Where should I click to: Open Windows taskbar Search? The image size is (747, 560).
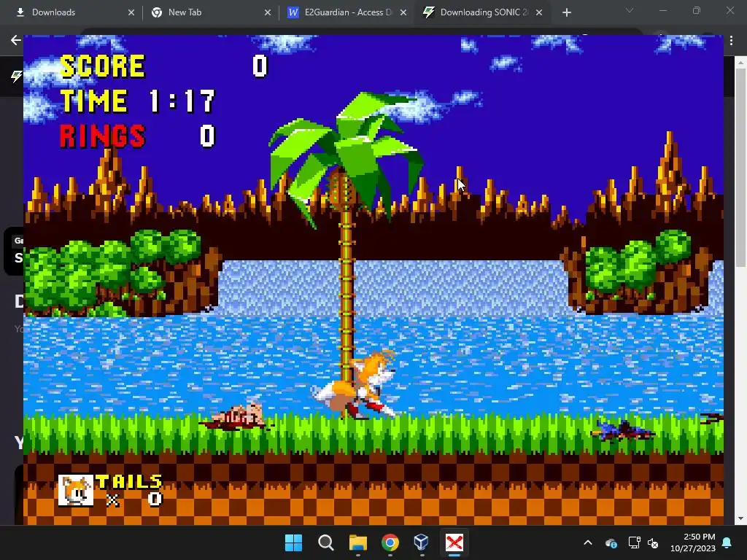click(326, 542)
